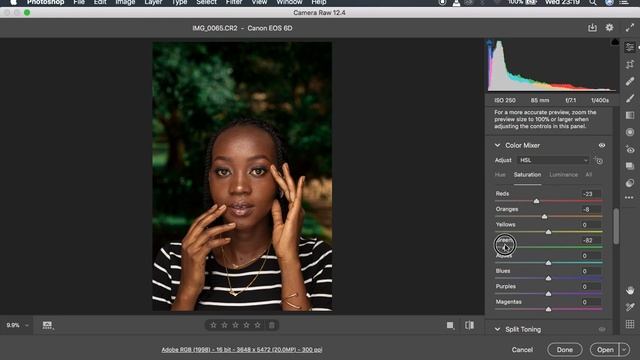Open workflow options link Adobe RGB
This screenshot has height=360, width=640.
pyautogui.click(x=242, y=350)
